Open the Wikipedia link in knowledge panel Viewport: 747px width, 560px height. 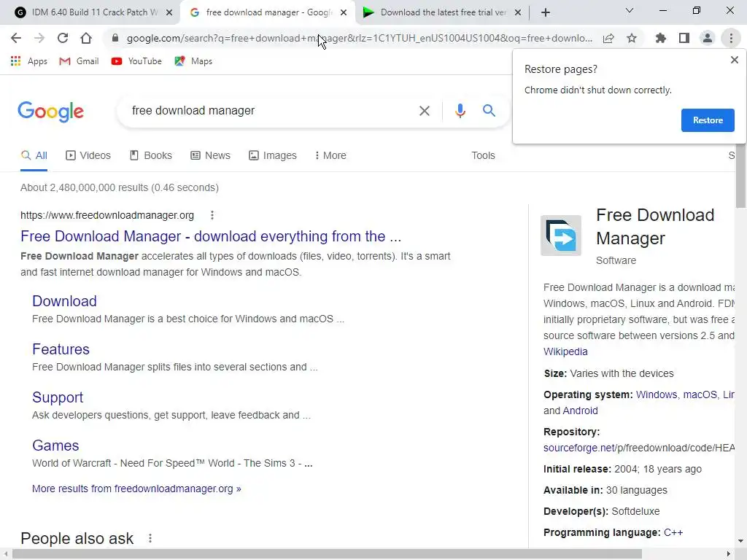click(x=565, y=352)
